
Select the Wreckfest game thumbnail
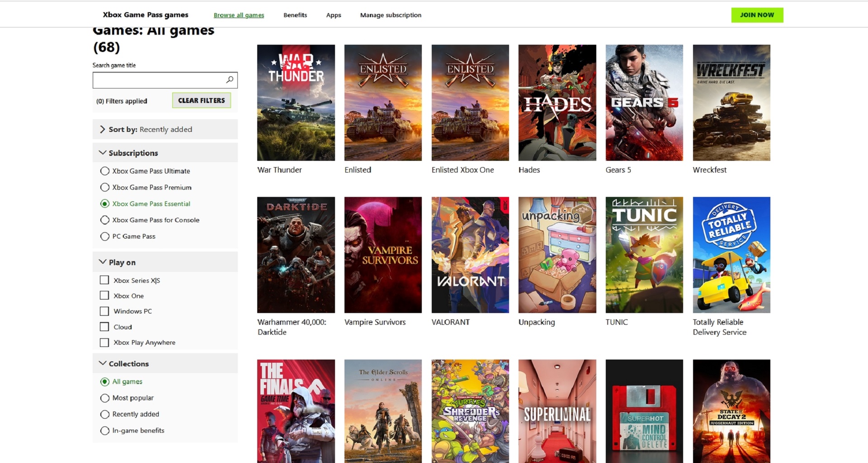[x=731, y=103]
